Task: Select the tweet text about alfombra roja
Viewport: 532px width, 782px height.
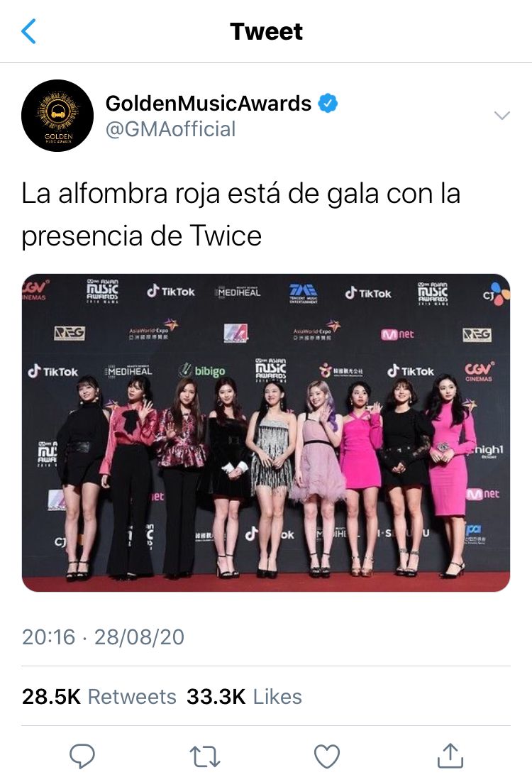Action: pyautogui.click(x=241, y=214)
